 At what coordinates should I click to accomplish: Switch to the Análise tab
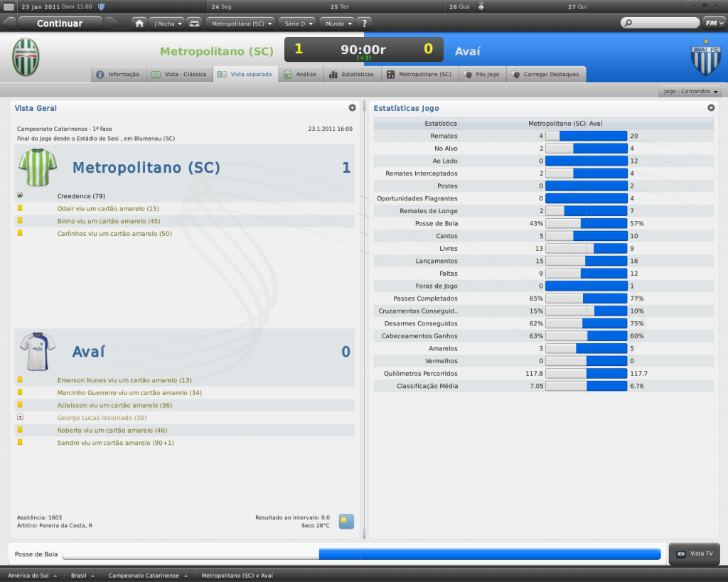click(x=301, y=74)
